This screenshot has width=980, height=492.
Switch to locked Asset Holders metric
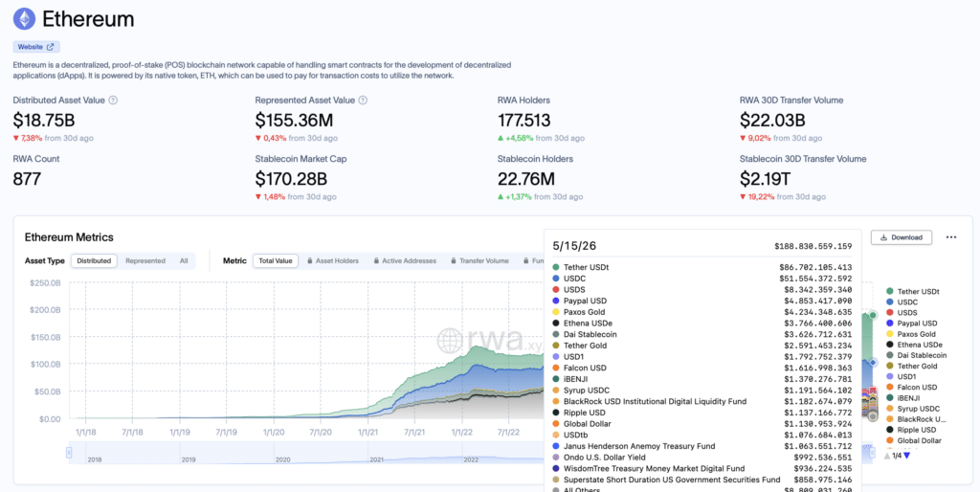[x=332, y=260]
